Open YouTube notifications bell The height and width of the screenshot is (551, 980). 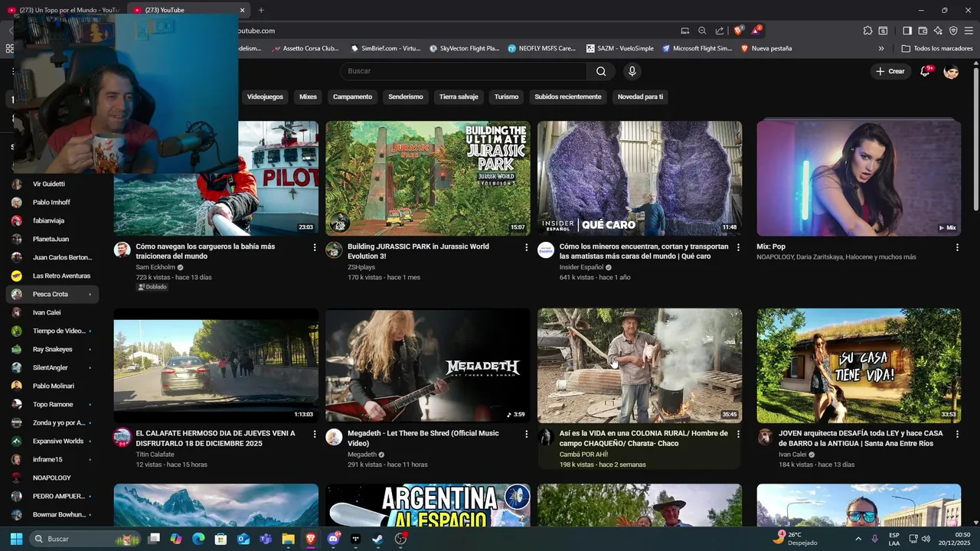click(925, 71)
